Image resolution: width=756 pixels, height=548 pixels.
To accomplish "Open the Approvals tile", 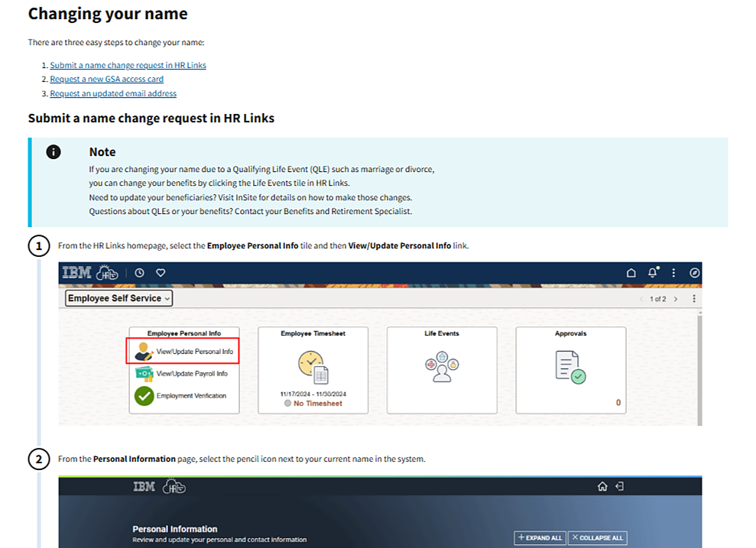I will [571, 370].
